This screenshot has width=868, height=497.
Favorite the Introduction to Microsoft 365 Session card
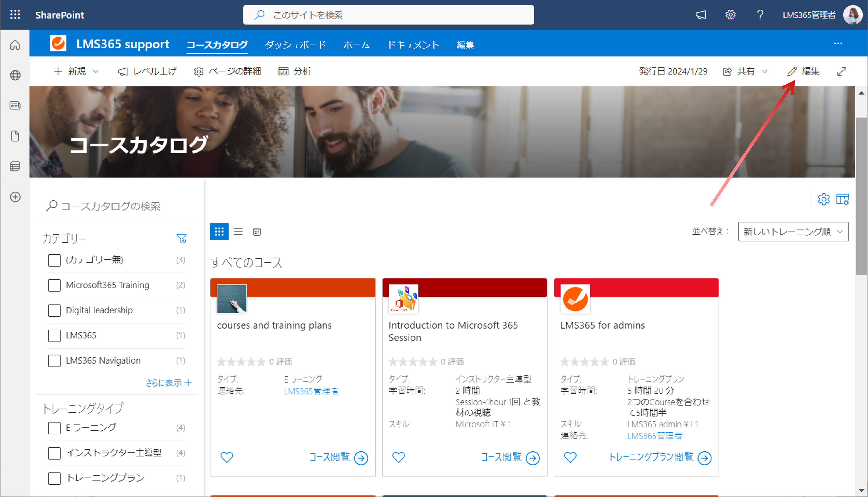click(x=398, y=457)
